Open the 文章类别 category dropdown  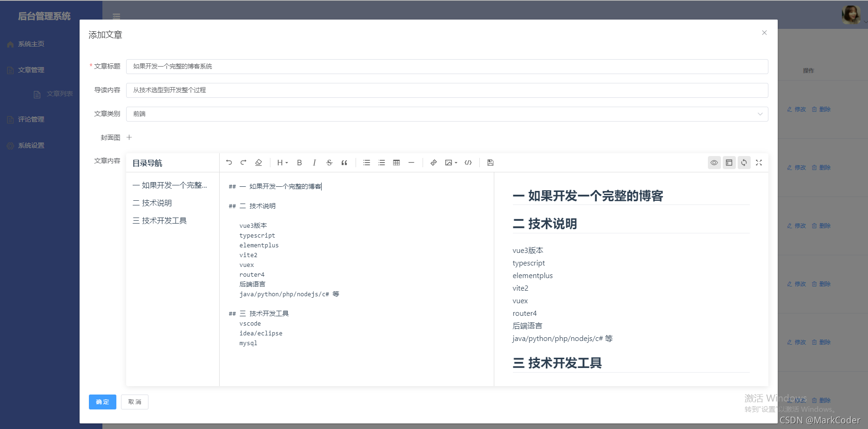[x=760, y=114]
